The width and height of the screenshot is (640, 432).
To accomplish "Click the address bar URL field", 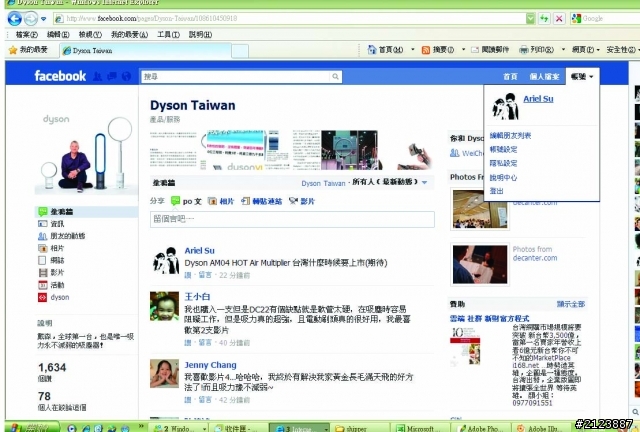I will point(289,18).
